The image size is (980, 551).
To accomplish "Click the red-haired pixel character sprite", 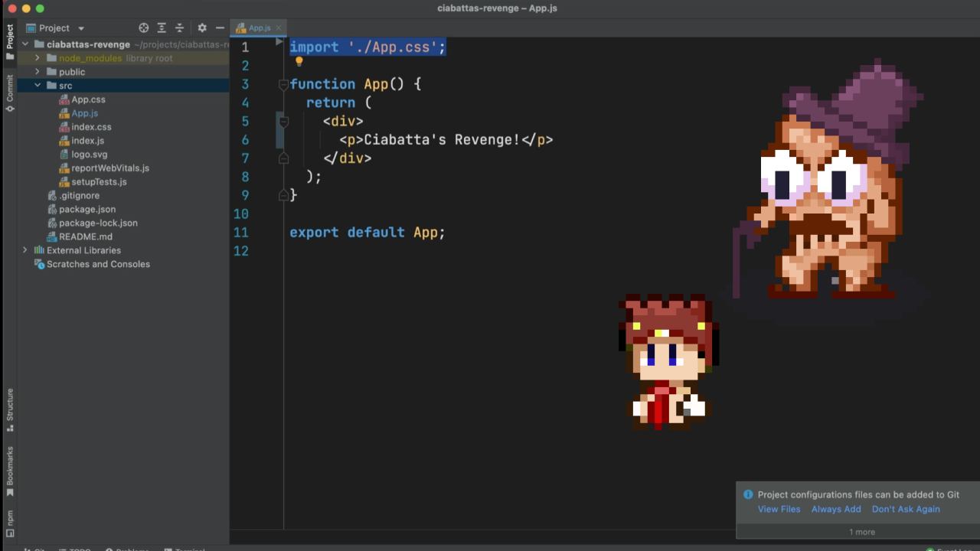I will click(668, 360).
